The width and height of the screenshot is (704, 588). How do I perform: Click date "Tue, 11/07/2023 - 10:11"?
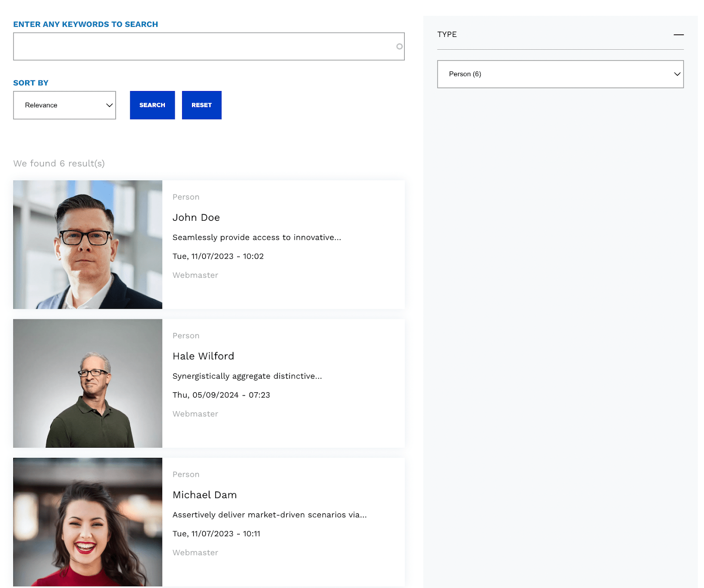pyautogui.click(x=216, y=534)
